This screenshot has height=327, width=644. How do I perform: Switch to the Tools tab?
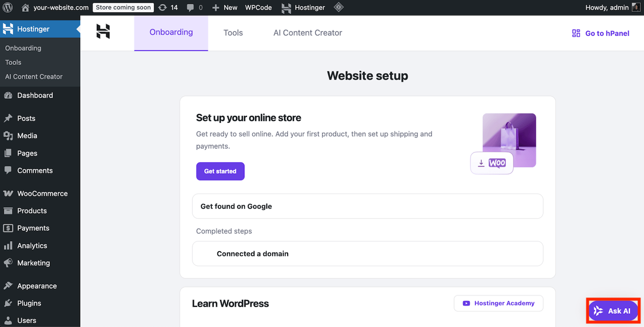[233, 33]
